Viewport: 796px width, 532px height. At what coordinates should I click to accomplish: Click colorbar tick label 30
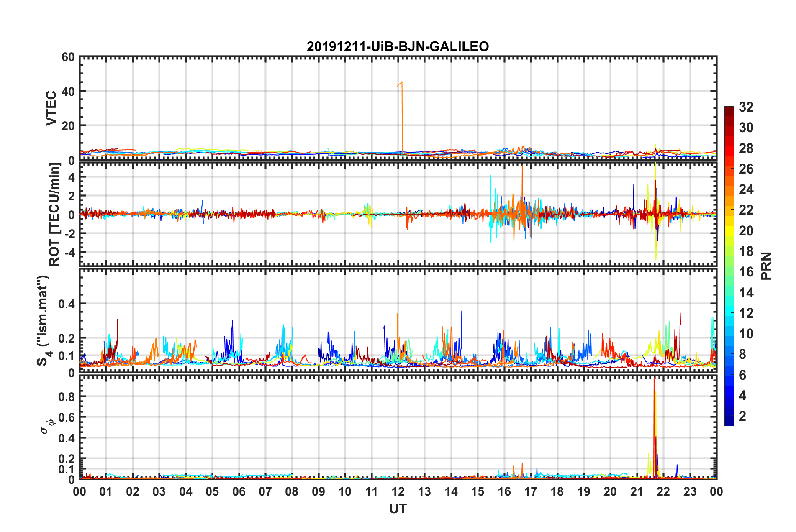746,128
